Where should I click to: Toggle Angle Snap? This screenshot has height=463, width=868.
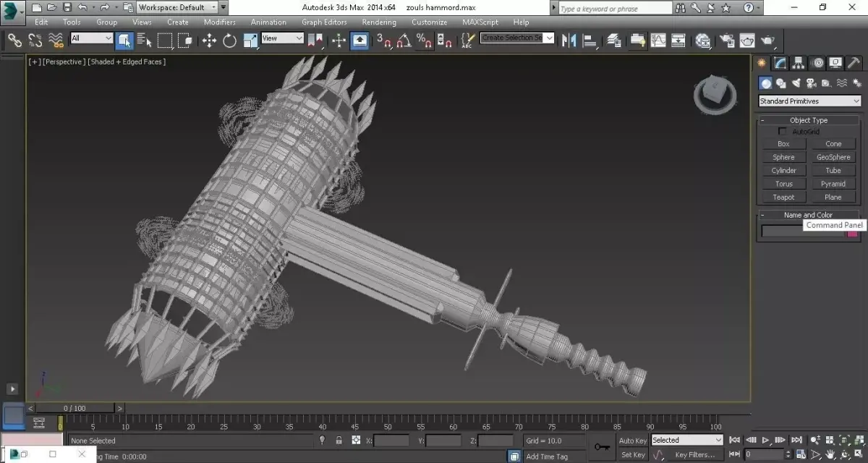[x=404, y=41]
